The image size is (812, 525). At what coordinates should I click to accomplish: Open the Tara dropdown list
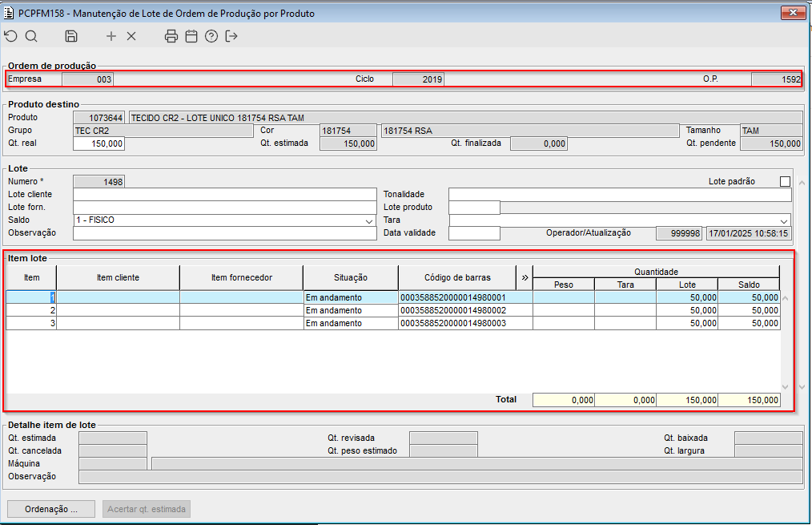(x=784, y=220)
